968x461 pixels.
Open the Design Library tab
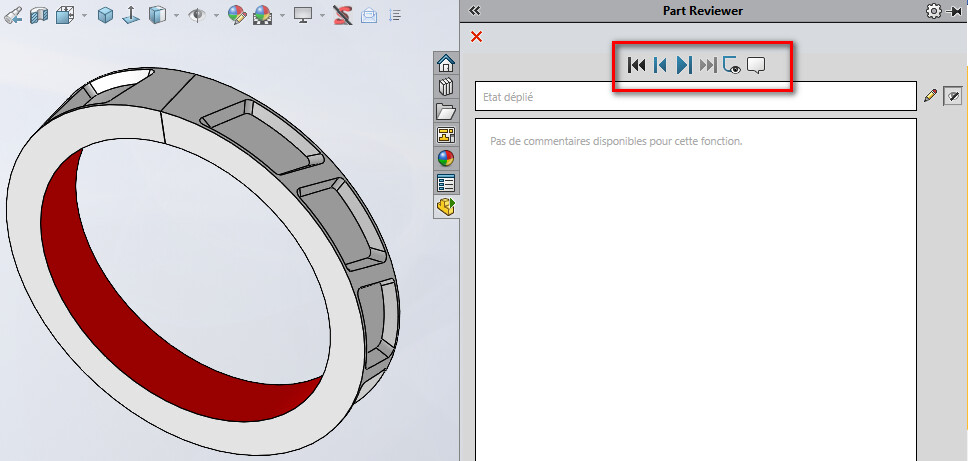446,87
